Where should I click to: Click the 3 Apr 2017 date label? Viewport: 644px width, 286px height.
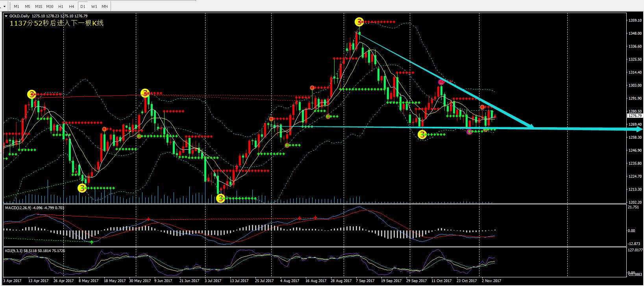(x=13, y=281)
